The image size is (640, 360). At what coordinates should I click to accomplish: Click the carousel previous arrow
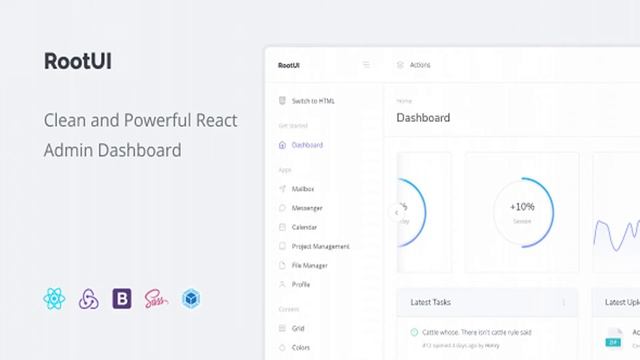[x=396, y=212]
